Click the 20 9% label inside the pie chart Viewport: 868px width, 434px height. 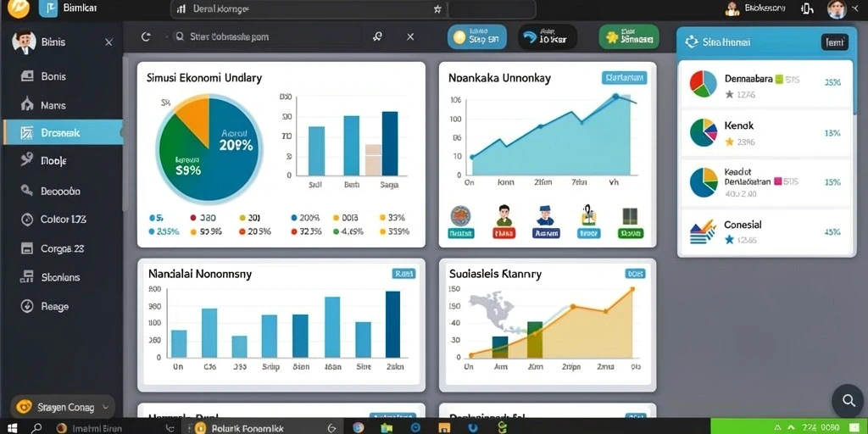(236, 146)
